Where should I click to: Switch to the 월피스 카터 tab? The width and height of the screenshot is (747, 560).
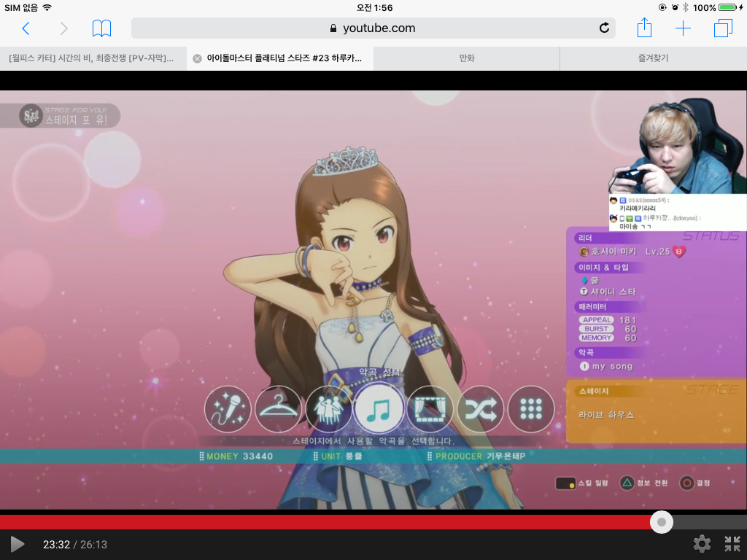(x=93, y=58)
